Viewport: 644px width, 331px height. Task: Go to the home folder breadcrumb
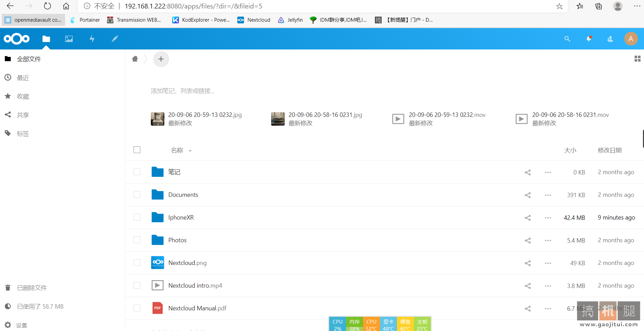pos(135,59)
